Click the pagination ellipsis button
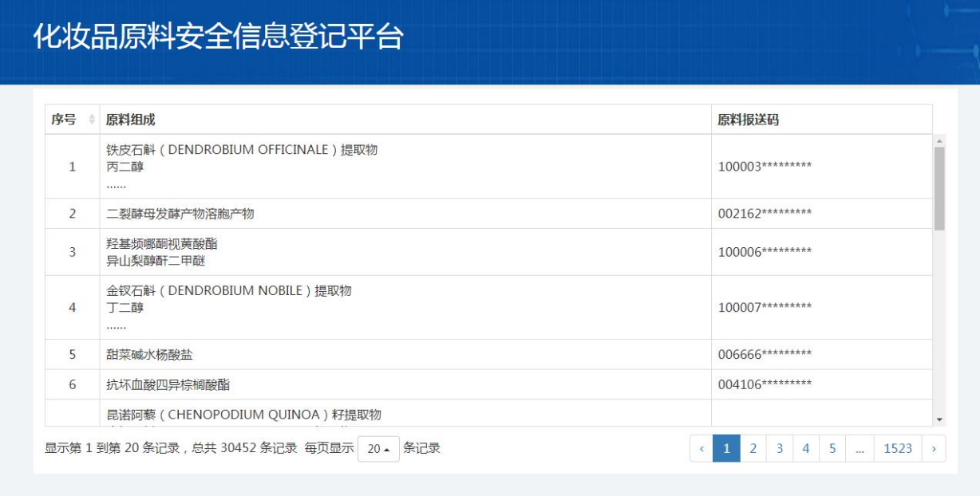Image resolution: width=980 pixels, height=496 pixels. pyautogui.click(x=859, y=448)
